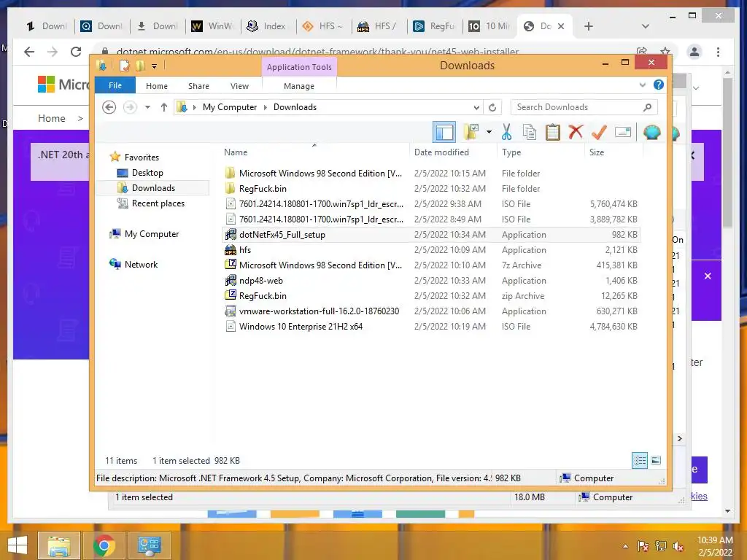Switch to large icons view layout
Screen dimensions: 747x560
(x=656, y=460)
